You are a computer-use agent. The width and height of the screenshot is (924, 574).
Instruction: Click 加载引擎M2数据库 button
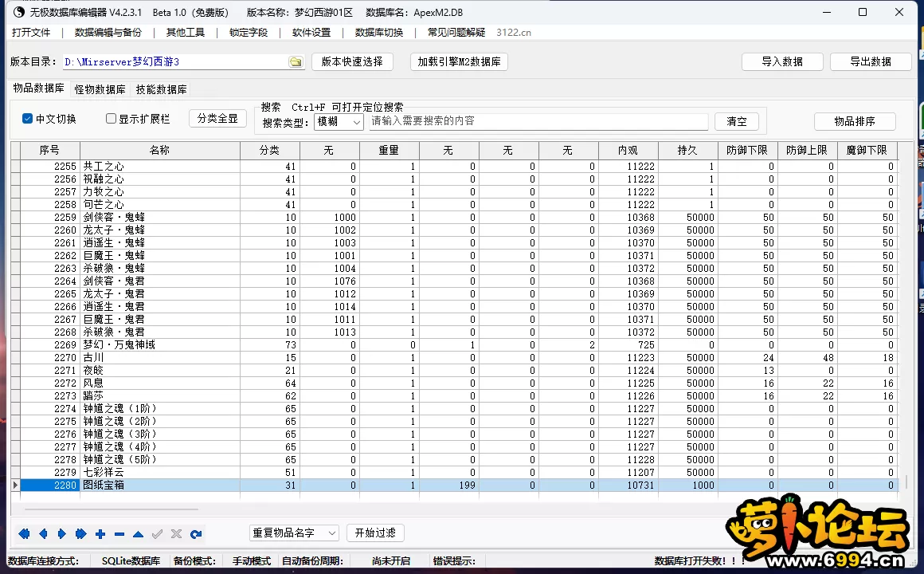click(459, 61)
